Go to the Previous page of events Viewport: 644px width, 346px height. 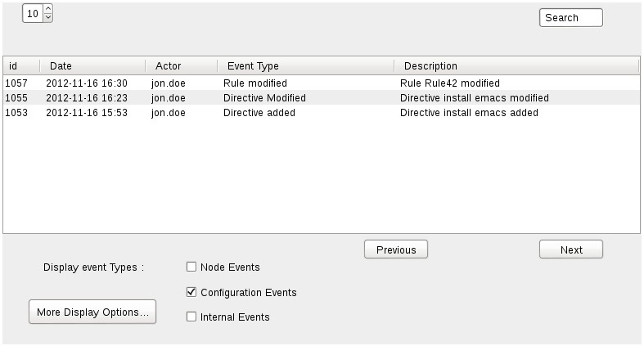pos(396,249)
